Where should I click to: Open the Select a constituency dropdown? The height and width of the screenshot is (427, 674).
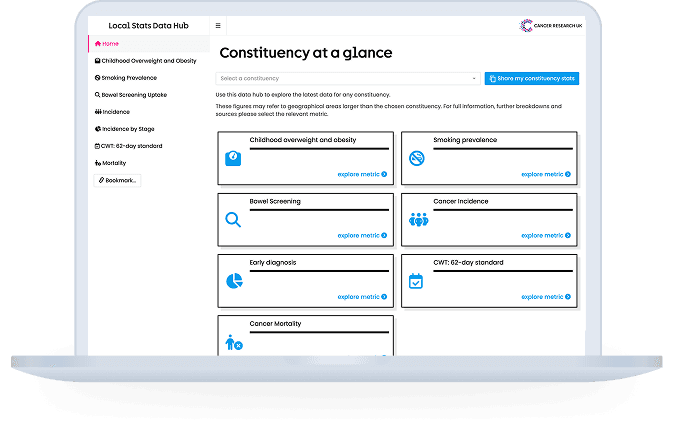[348, 78]
